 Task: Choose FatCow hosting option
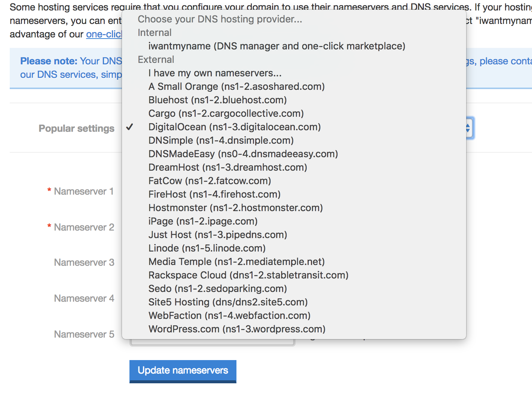(x=294, y=181)
